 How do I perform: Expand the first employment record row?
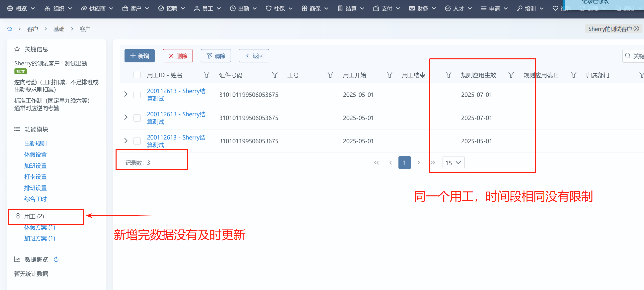pyautogui.click(x=126, y=94)
